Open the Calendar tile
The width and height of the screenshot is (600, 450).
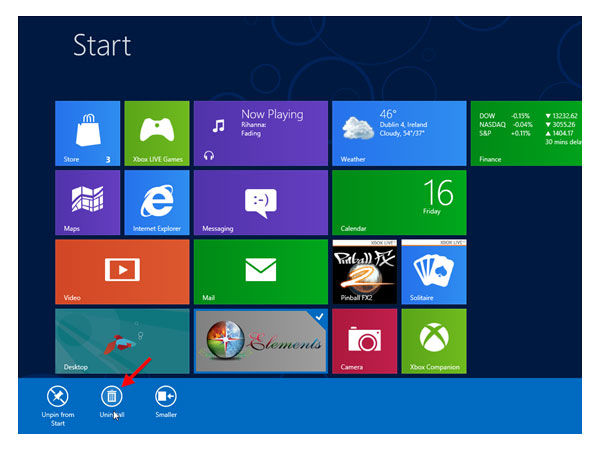tap(399, 202)
